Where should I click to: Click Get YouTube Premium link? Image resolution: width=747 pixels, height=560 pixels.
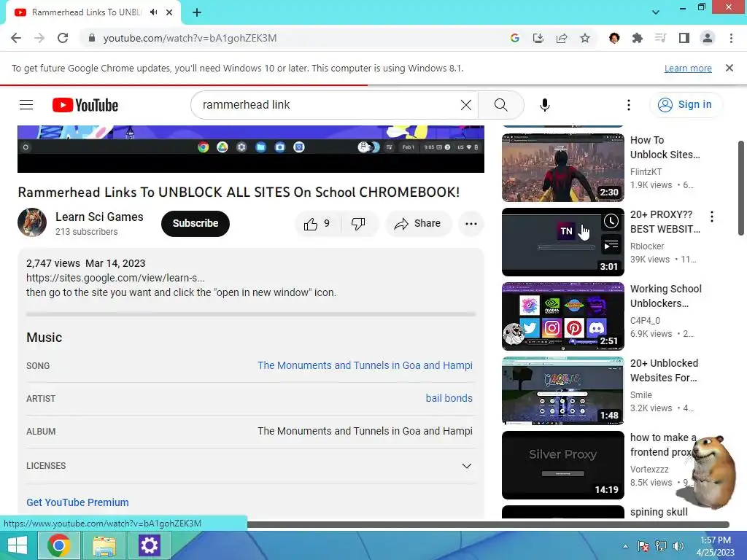coord(77,502)
